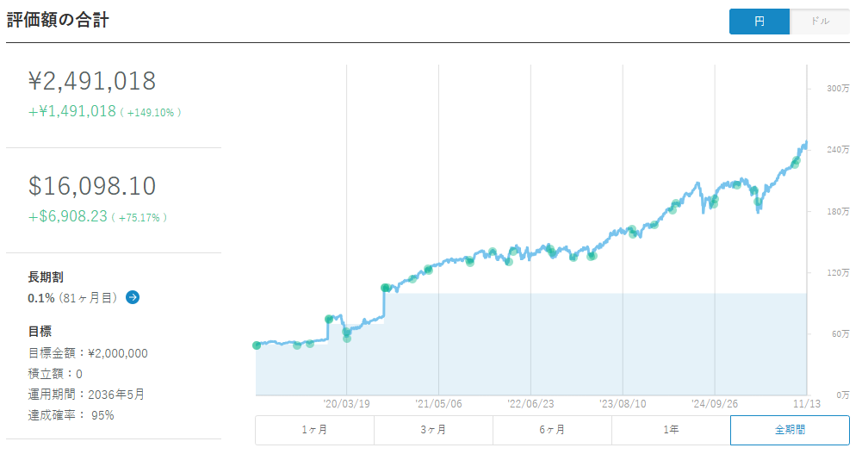Click the 達成確率 95% text

(x=71, y=415)
